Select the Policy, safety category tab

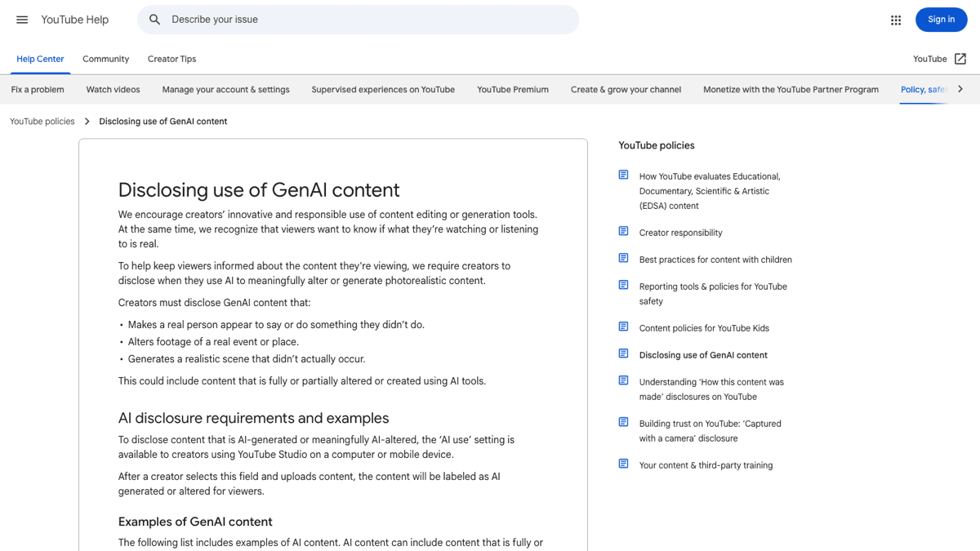pos(924,90)
